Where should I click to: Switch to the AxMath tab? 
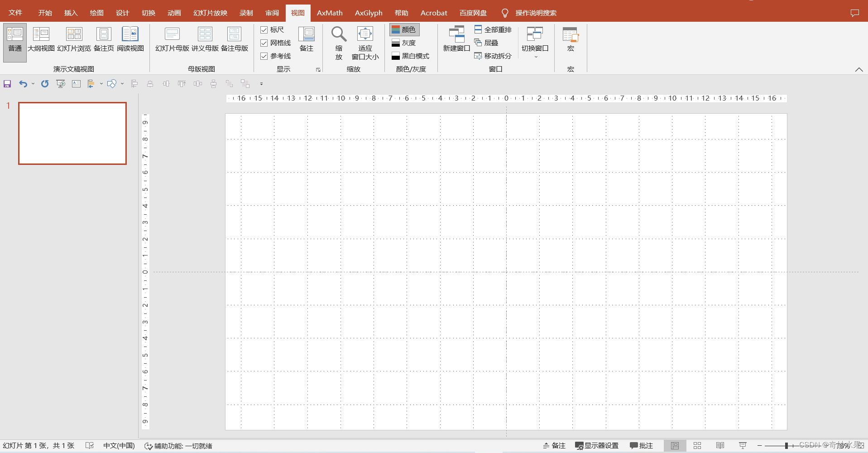(x=330, y=13)
